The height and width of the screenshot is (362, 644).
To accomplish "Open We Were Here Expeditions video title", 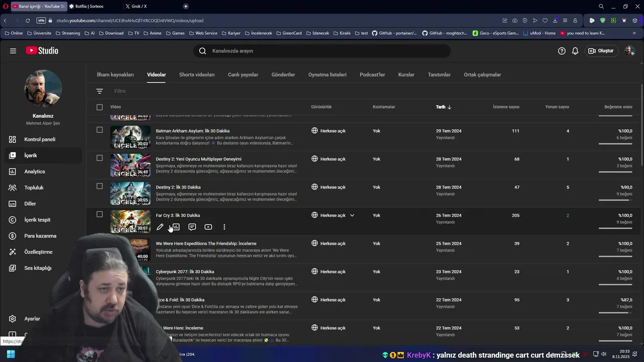I will coord(206,243).
